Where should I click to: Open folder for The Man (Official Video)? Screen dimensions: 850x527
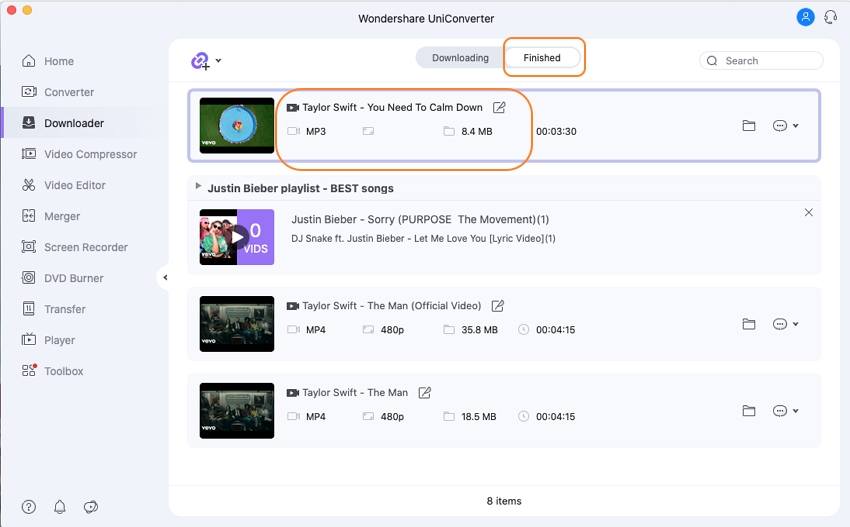coord(749,324)
